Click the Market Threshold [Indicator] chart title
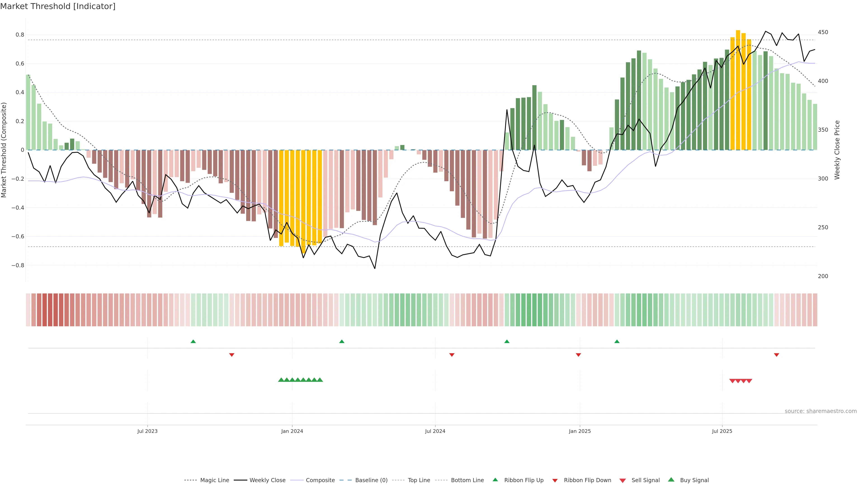This screenshot has width=868, height=488. point(58,6)
